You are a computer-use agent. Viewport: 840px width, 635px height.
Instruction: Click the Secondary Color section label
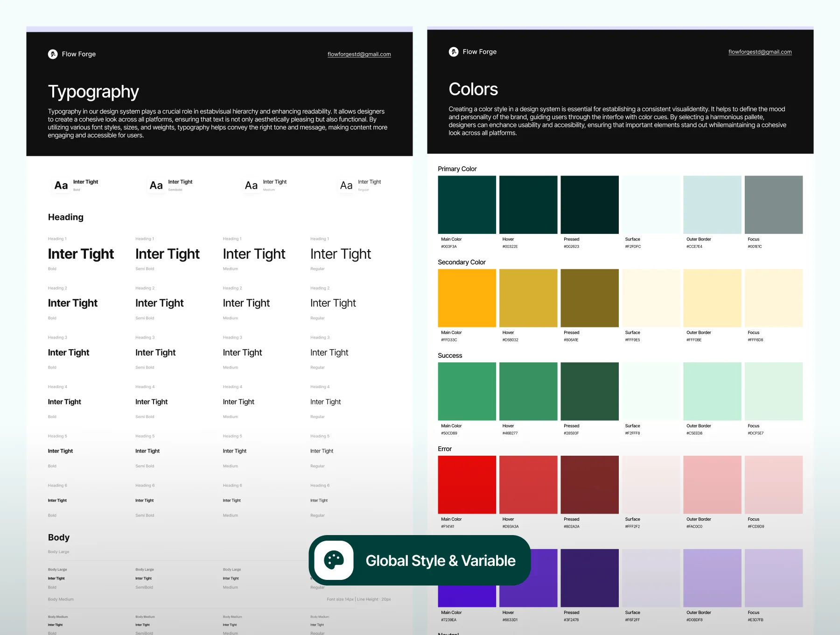(x=462, y=262)
